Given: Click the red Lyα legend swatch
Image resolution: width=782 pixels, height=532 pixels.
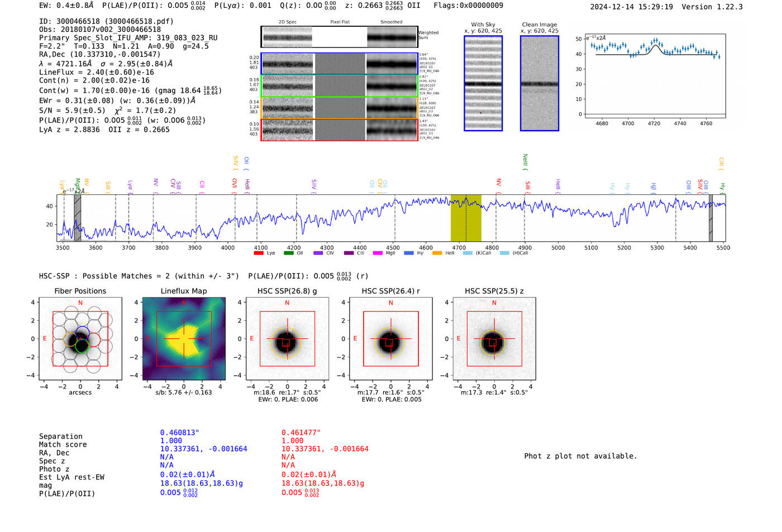Looking at the screenshot, I should coord(258,253).
